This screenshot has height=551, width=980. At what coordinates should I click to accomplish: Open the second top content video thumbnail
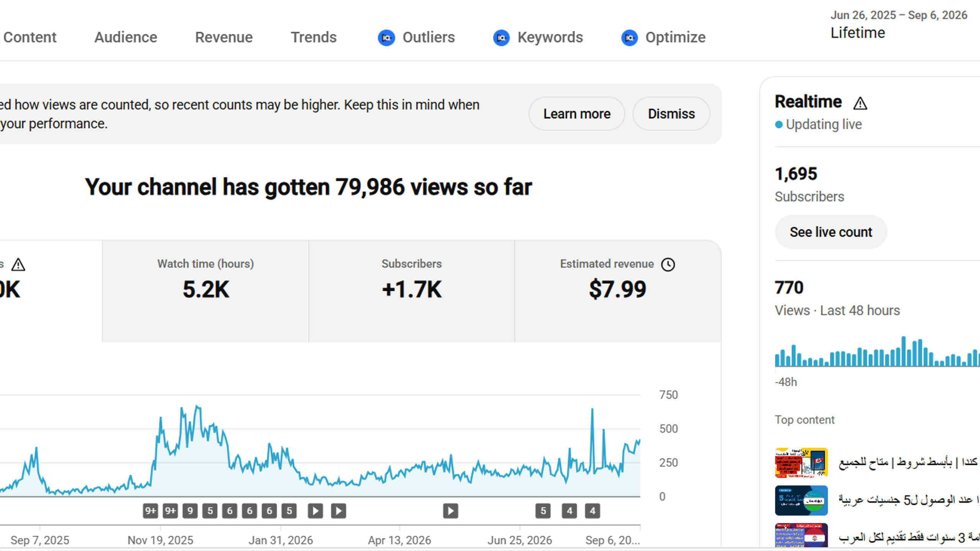click(x=801, y=500)
